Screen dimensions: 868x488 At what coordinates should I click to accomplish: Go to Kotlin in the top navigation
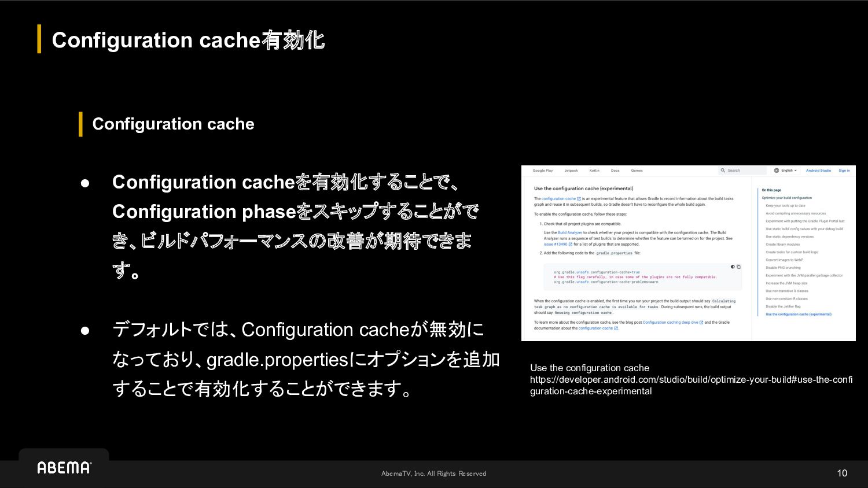tap(594, 171)
